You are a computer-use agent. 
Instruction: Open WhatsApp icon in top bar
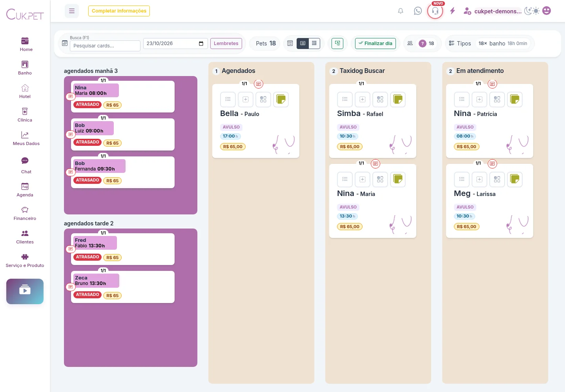[x=418, y=11]
